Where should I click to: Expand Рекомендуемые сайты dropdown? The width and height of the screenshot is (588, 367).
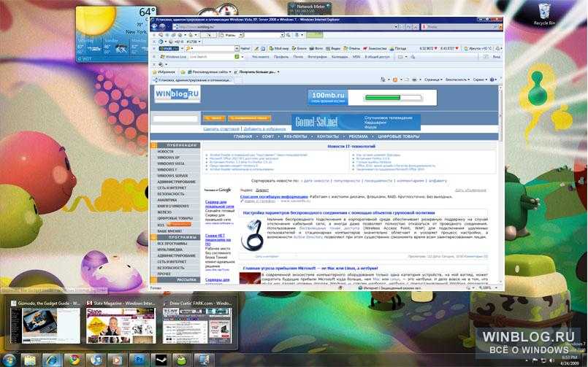(208, 72)
